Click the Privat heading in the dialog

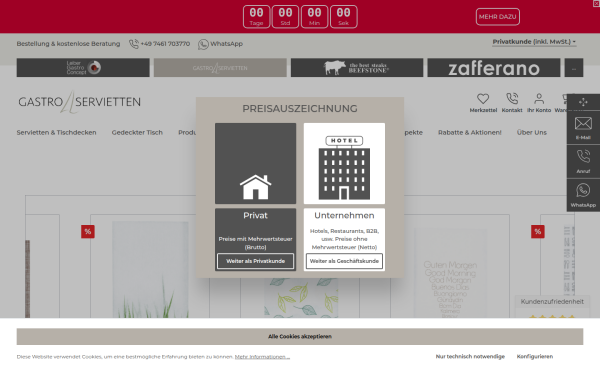point(256,215)
